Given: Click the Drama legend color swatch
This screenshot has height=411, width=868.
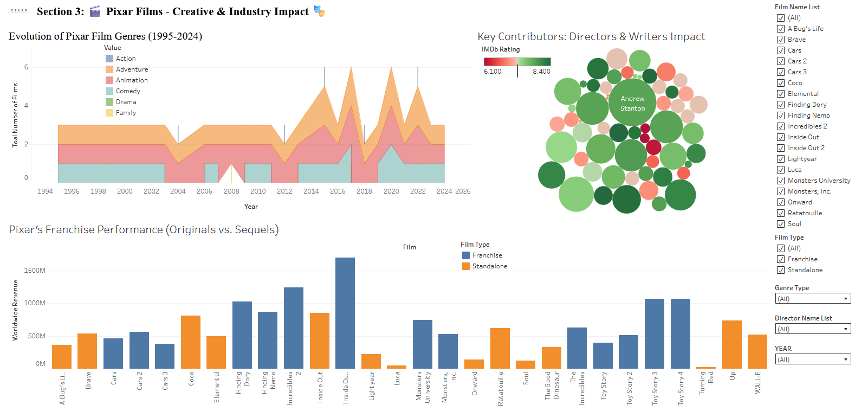Looking at the screenshot, I should pos(109,102).
